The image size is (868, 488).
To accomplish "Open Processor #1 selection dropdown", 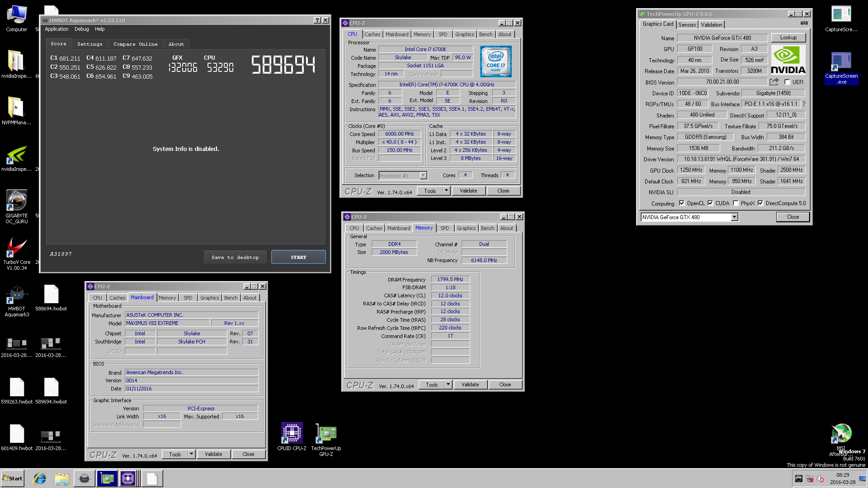I will click(x=423, y=176).
